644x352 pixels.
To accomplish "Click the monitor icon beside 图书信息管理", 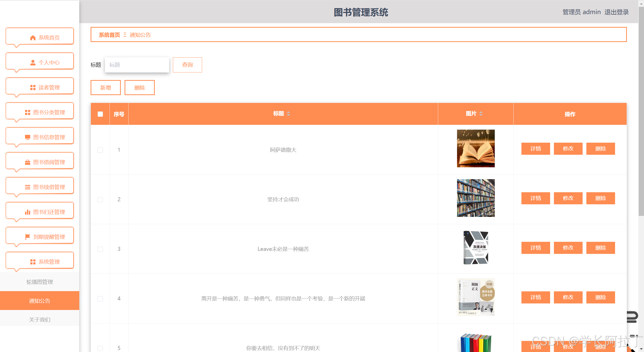I will point(27,137).
